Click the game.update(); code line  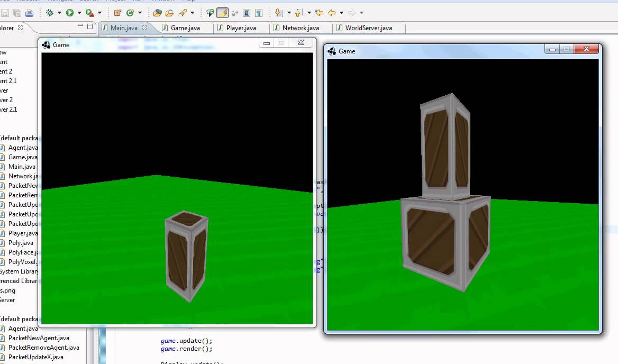[x=186, y=341]
